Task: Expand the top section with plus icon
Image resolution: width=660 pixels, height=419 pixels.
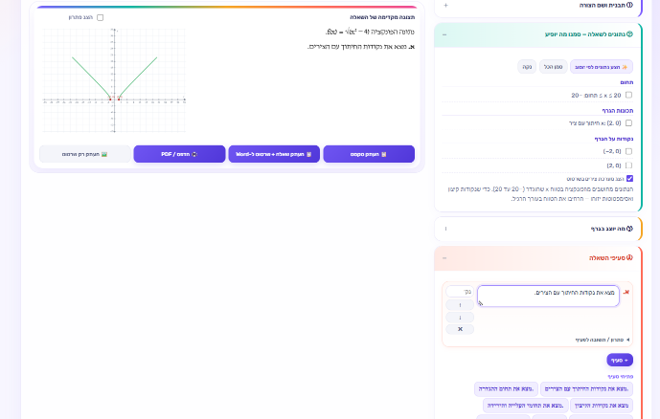Action: pyautogui.click(x=446, y=5)
